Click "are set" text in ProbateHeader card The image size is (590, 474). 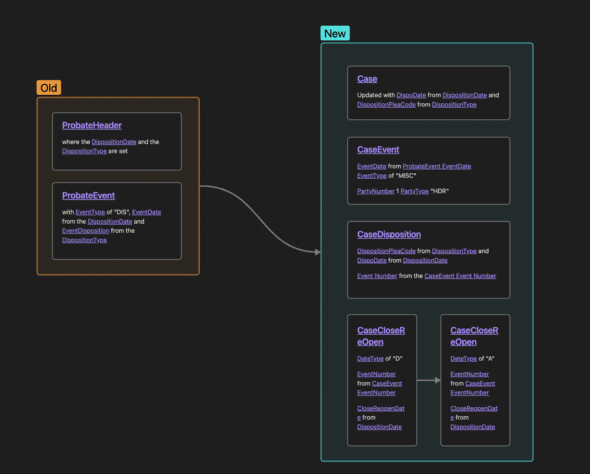pyautogui.click(x=118, y=151)
